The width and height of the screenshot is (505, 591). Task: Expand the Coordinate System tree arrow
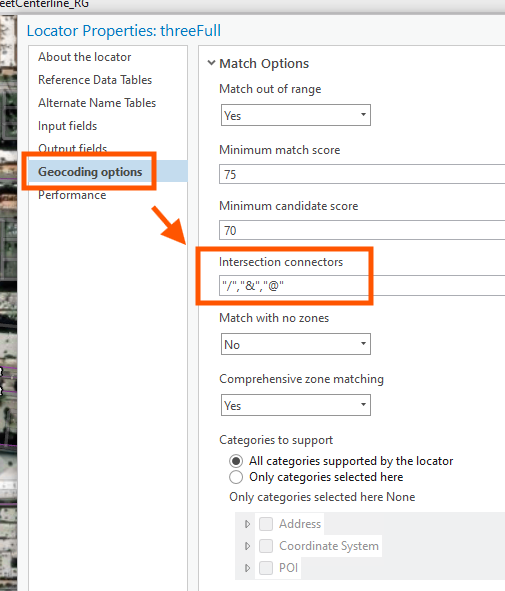pos(247,546)
